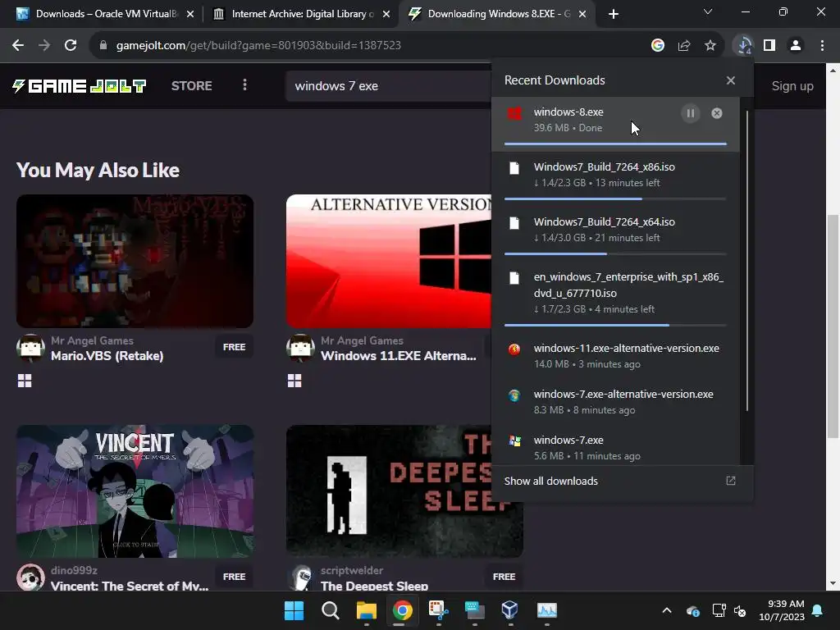Click the Game Jolt logo
Viewport: 840px width, 630px height.
80,85
